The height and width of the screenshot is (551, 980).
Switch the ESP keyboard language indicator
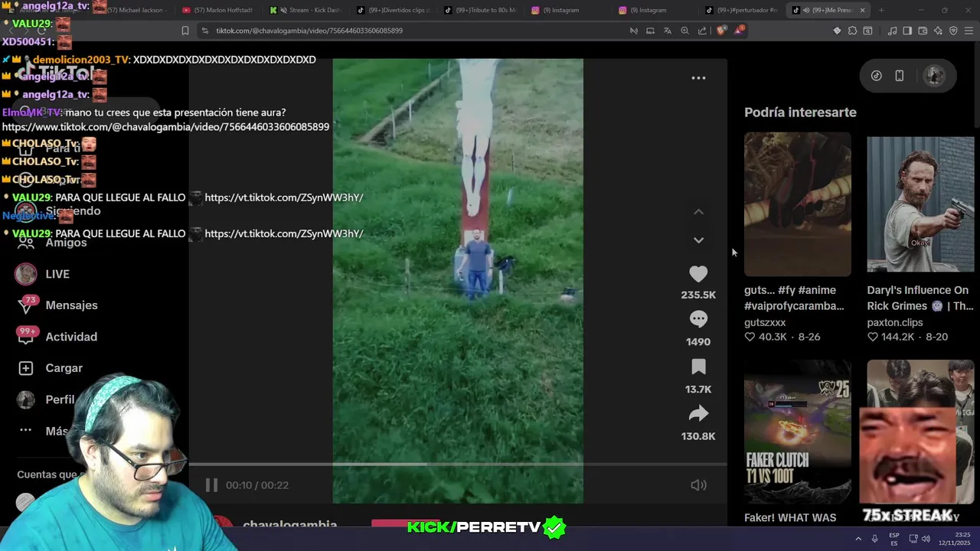pos(894,539)
